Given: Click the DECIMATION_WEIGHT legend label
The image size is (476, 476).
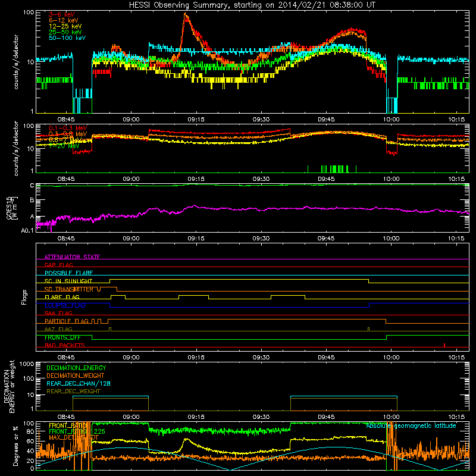Looking at the screenshot, I should [x=76, y=376].
